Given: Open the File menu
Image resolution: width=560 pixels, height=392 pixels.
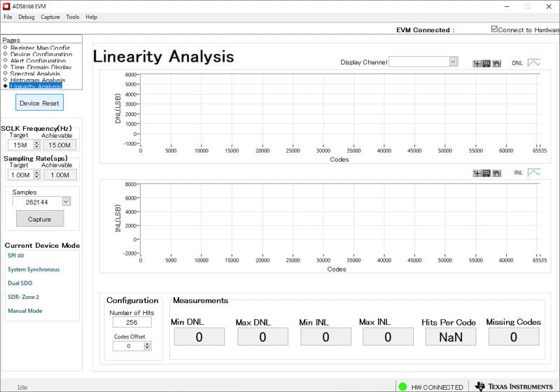Looking at the screenshot, I should (x=8, y=17).
